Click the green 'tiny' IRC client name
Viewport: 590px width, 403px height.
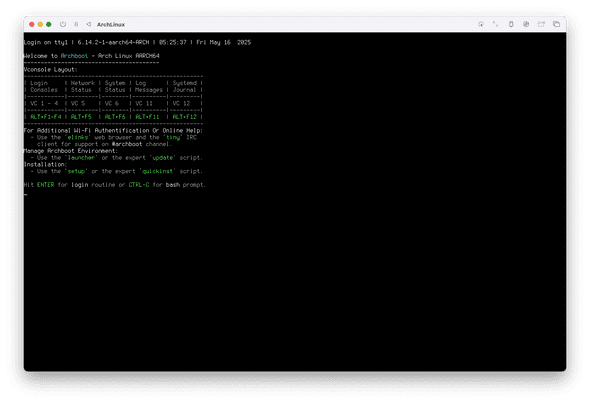(x=173, y=137)
